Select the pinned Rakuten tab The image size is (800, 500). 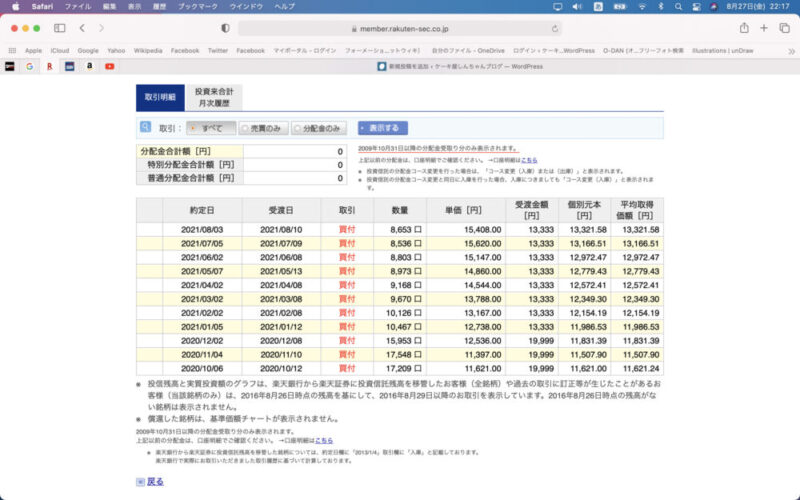(49, 66)
